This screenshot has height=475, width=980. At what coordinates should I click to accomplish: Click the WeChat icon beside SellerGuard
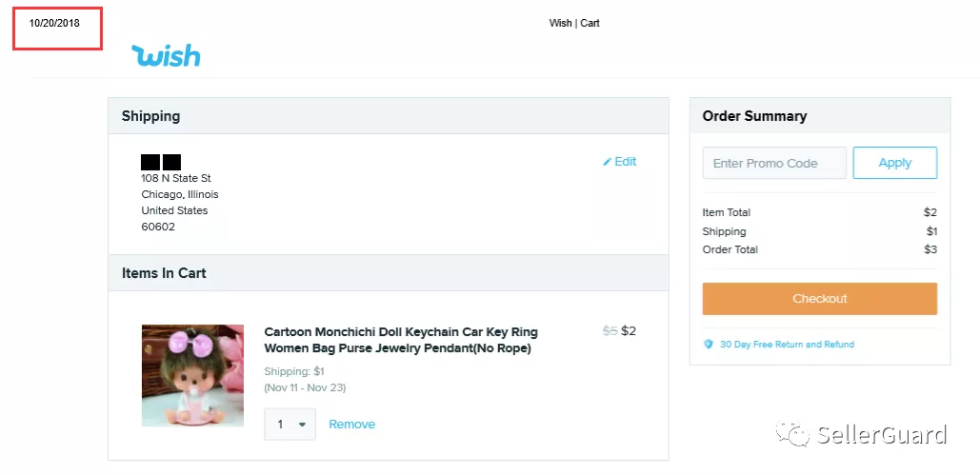[x=793, y=436]
